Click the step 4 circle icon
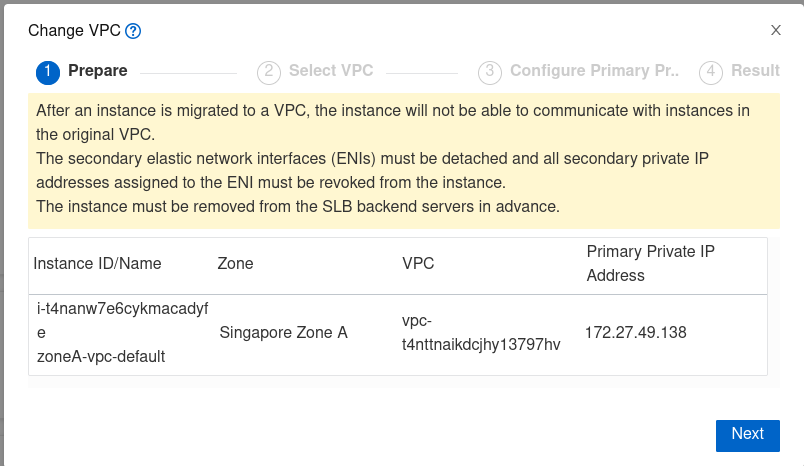The height and width of the screenshot is (466, 804). [710, 72]
